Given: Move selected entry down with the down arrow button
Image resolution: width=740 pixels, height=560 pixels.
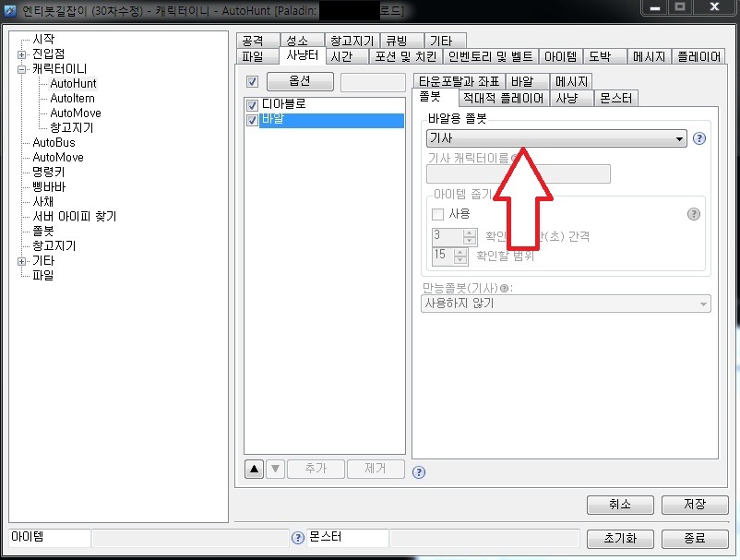Looking at the screenshot, I should (x=276, y=469).
